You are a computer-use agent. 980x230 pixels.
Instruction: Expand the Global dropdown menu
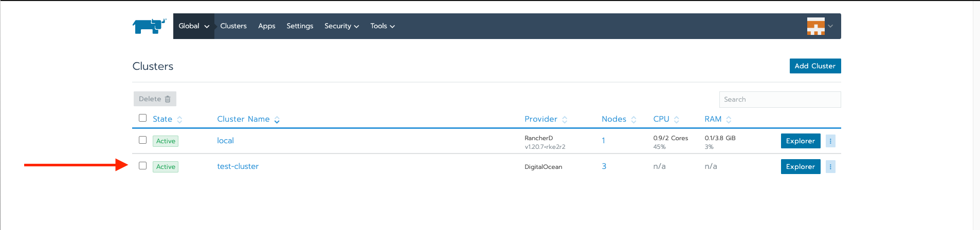[194, 26]
